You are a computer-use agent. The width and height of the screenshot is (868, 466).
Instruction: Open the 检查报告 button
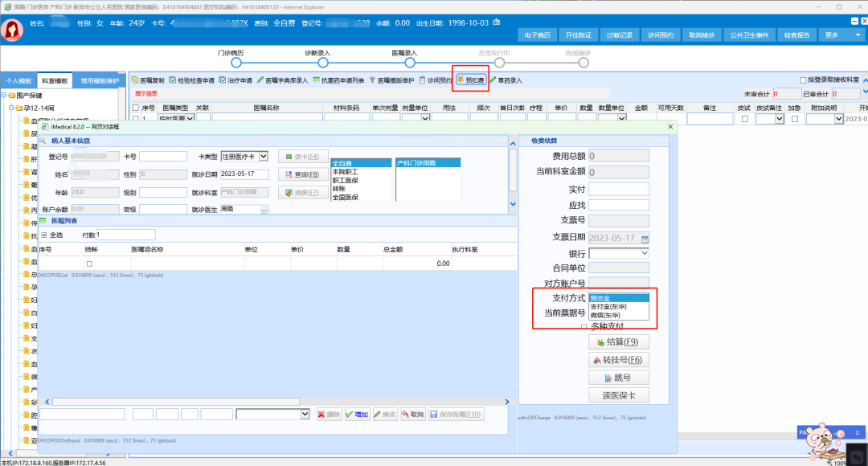[x=797, y=35]
